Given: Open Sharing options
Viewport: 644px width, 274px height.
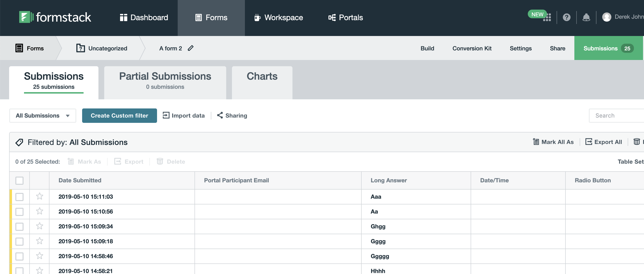Looking at the screenshot, I should click(x=232, y=115).
